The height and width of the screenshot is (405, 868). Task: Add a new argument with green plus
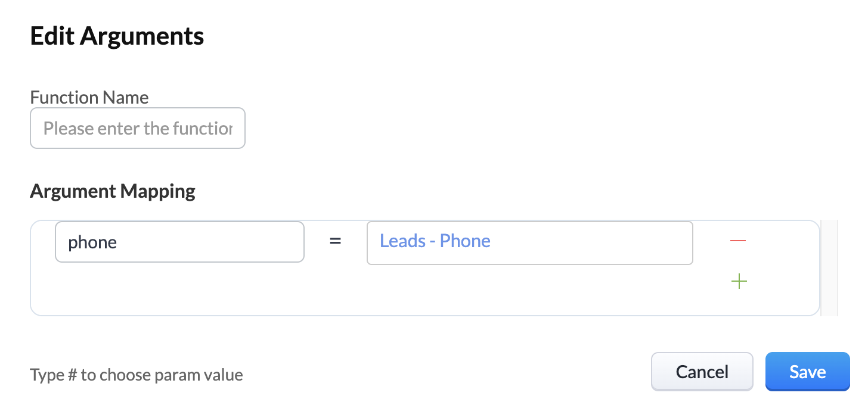pos(739,281)
